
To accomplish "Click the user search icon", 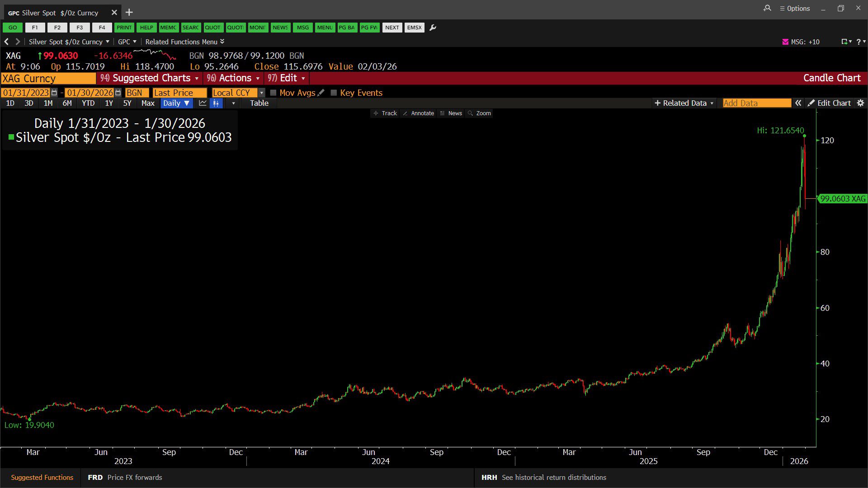I will [x=767, y=8].
